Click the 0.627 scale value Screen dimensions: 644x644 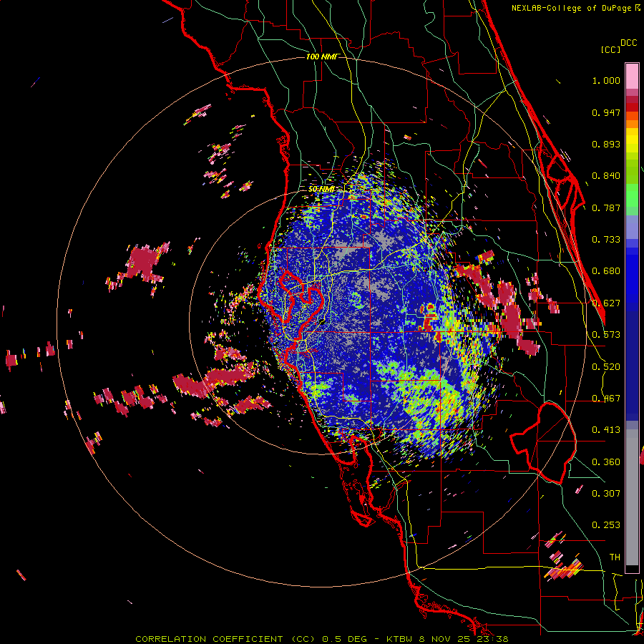[606, 303]
